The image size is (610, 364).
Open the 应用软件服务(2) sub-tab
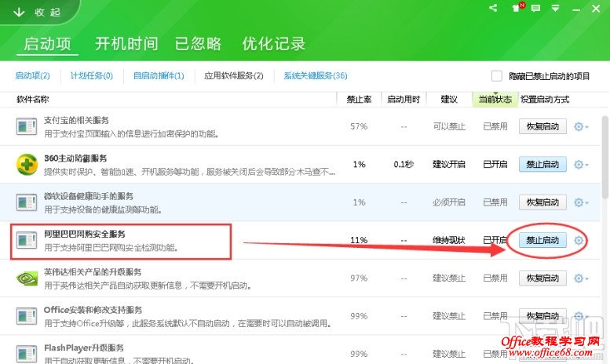click(x=234, y=75)
